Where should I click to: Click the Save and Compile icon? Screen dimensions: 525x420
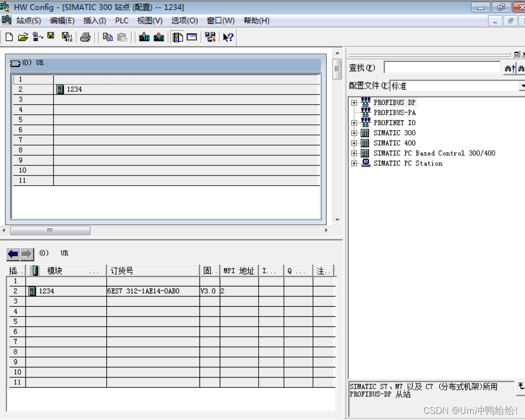point(67,37)
